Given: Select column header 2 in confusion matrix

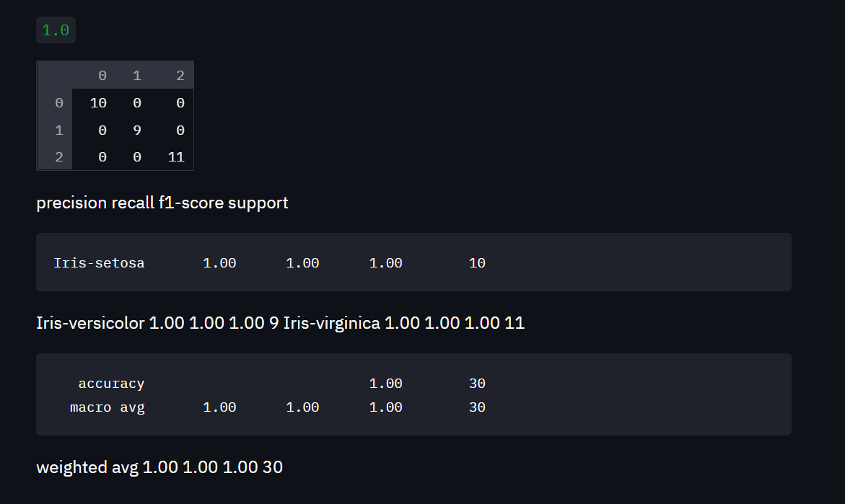Looking at the screenshot, I should (180, 75).
